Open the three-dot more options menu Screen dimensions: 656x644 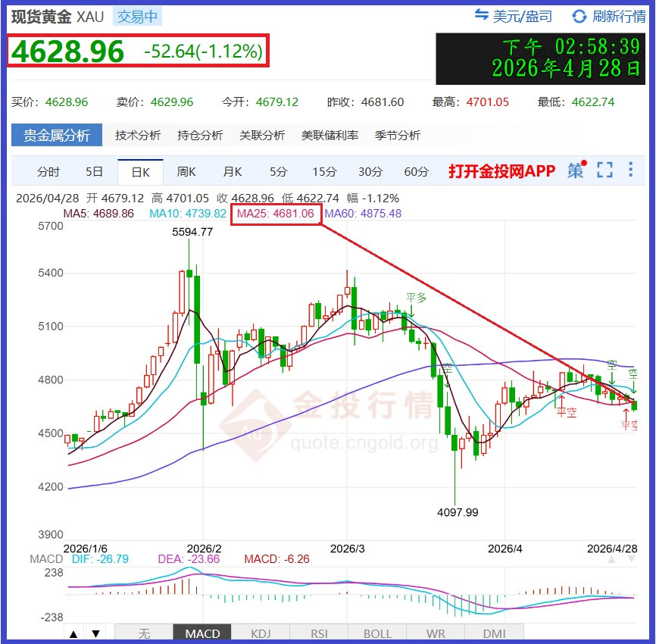click(631, 170)
